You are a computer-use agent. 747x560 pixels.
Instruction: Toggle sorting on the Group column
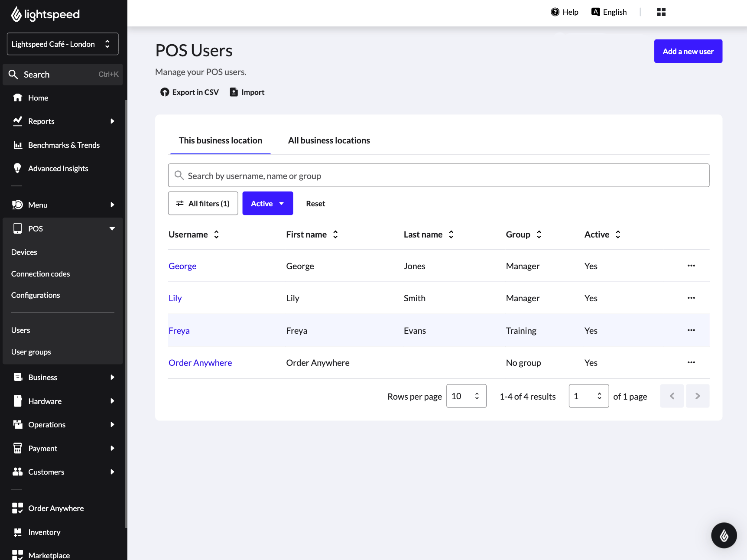pyautogui.click(x=539, y=234)
